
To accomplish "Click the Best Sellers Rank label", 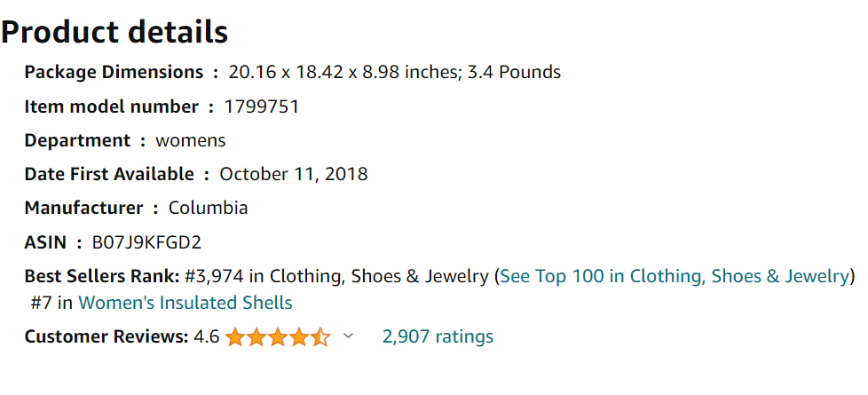I will click(x=102, y=276).
